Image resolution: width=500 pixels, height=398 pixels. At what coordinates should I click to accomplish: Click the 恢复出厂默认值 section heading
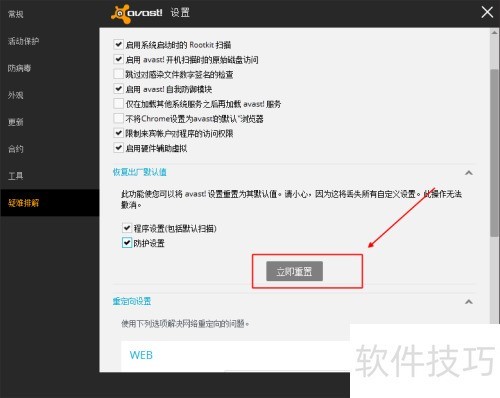(x=139, y=172)
